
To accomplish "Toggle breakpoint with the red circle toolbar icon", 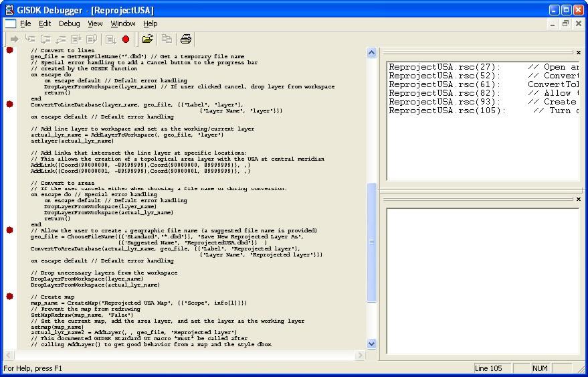I will 126,39.
